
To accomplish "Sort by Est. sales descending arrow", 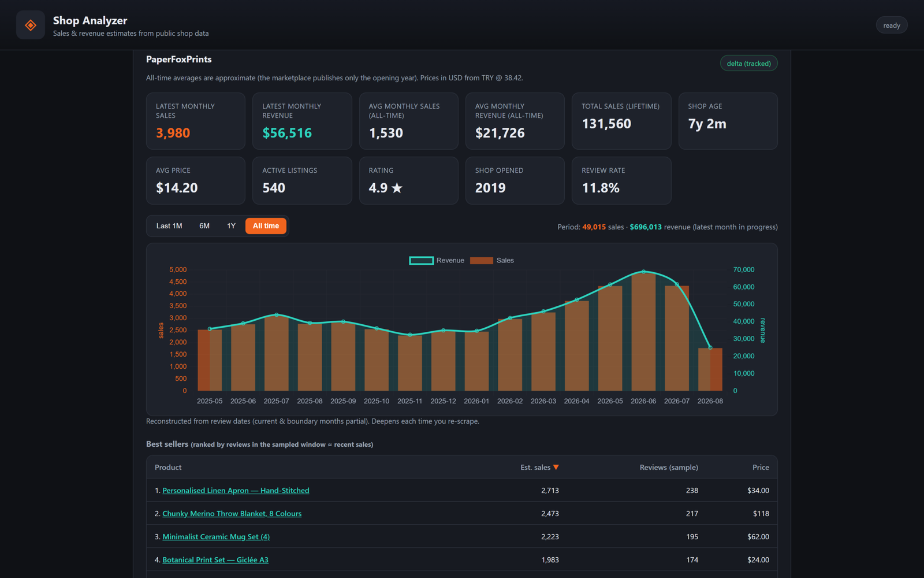I will (x=556, y=467).
